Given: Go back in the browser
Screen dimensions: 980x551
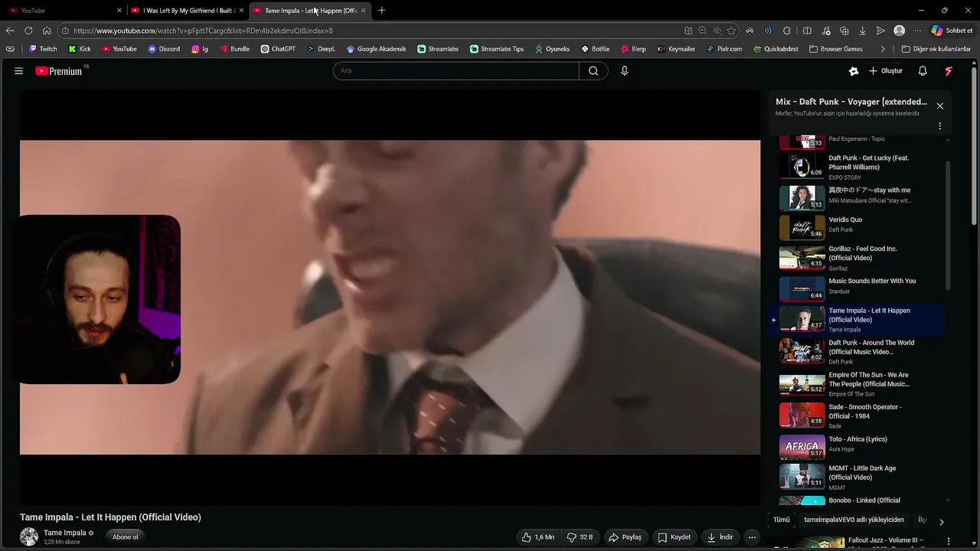Looking at the screenshot, I should pyautogui.click(x=10, y=31).
